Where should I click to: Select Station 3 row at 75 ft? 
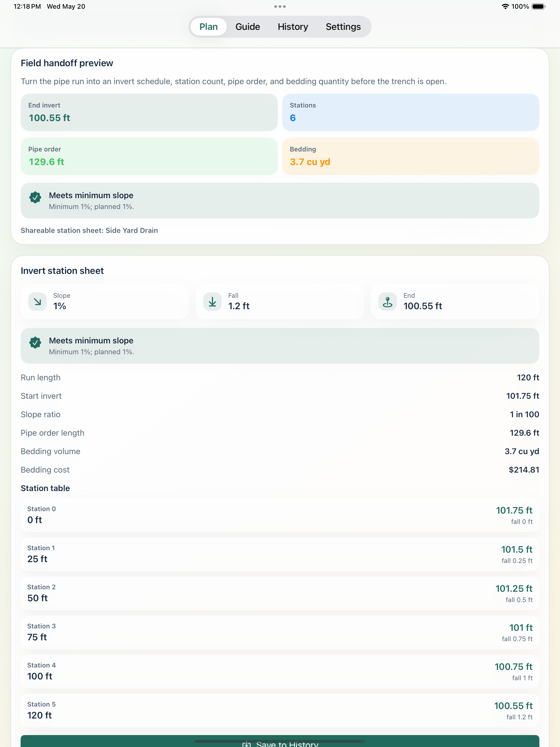(x=280, y=632)
